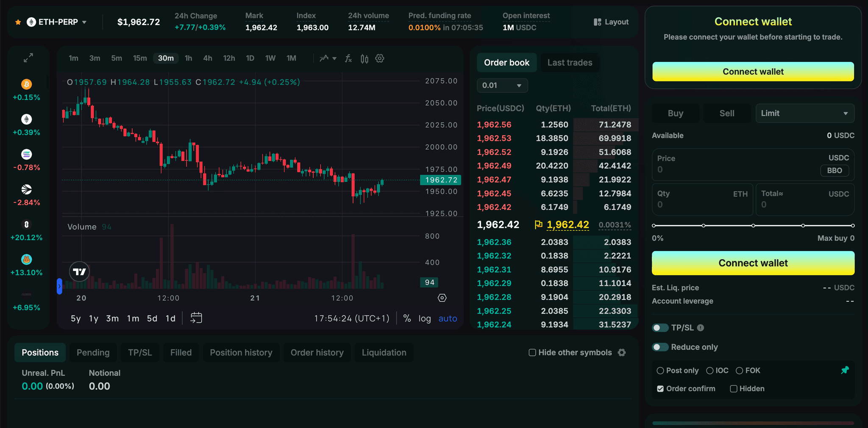
Task: Open the Limit order type dropdown
Action: click(x=805, y=113)
